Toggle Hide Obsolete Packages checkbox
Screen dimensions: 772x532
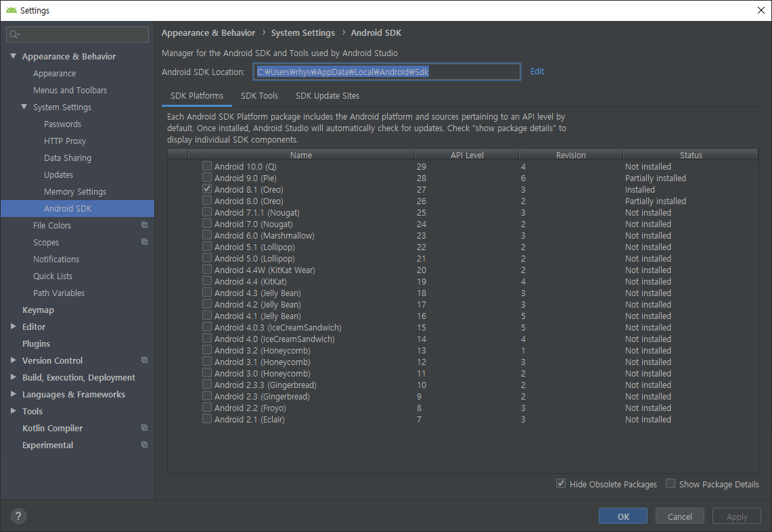pyautogui.click(x=561, y=484)
